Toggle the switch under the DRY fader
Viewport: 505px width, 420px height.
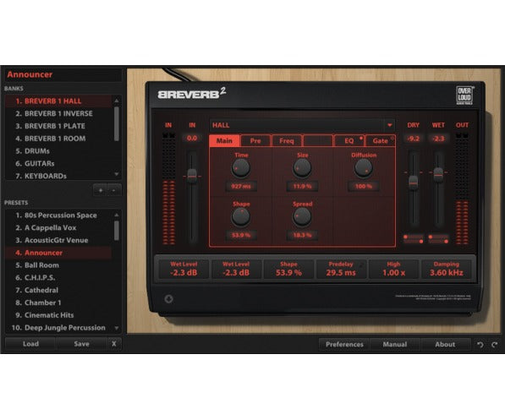pyautogui.click(x=414, y=239)
